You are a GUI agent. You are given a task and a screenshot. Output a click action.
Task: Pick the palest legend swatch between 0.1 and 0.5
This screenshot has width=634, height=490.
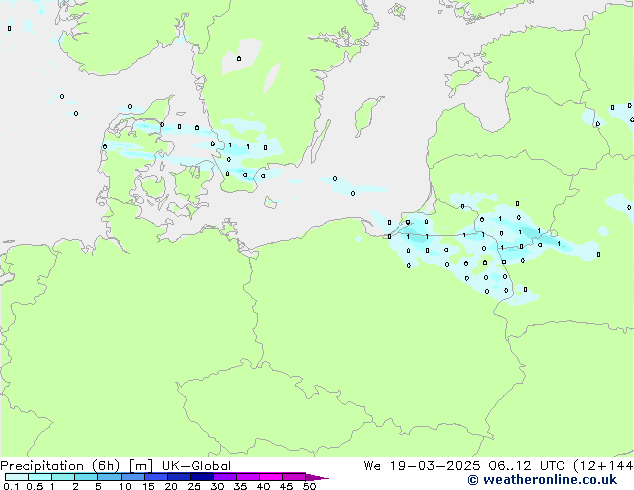click(x=17, y=477)
